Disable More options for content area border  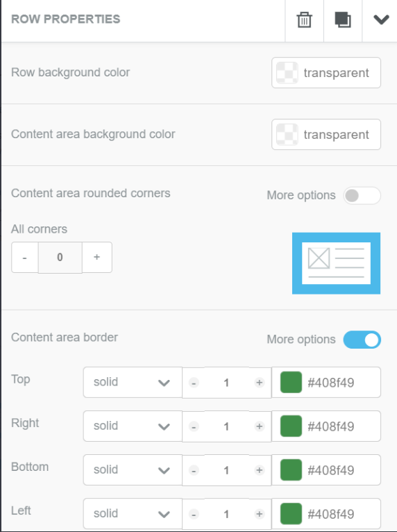(x=362, y=340)
